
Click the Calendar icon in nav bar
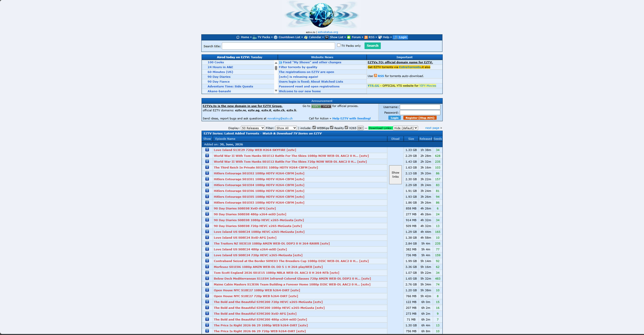click(x=306, y=37)
